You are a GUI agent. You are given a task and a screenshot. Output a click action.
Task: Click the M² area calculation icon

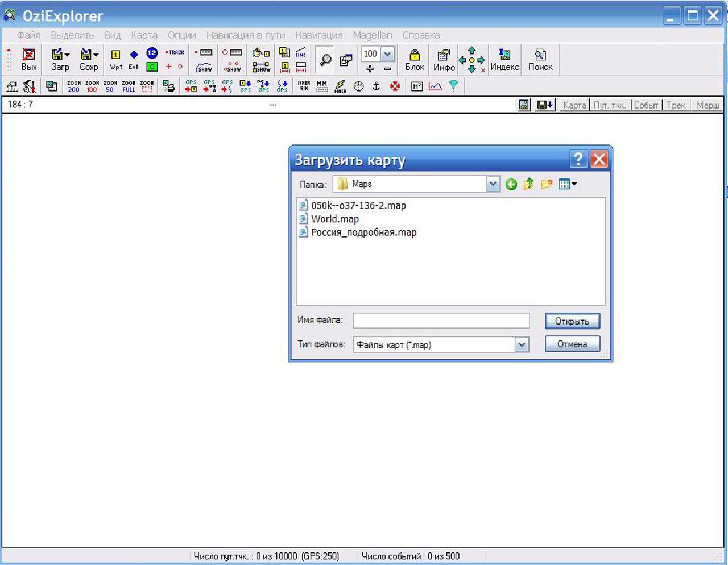[x=417, y=86]
